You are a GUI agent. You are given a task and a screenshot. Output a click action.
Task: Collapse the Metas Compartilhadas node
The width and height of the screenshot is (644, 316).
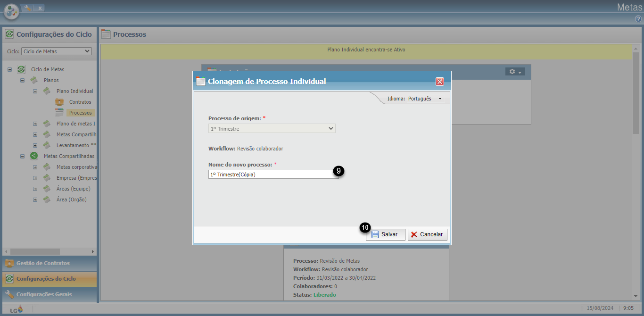(x=22, y=156)
